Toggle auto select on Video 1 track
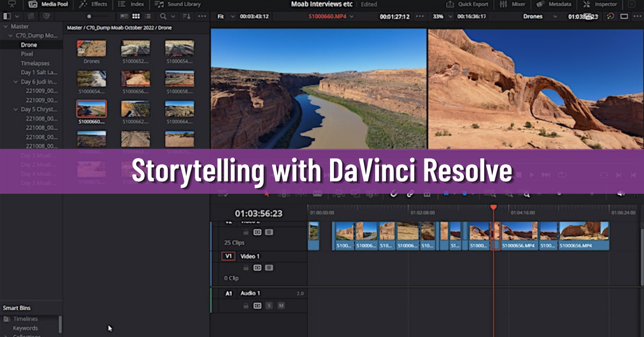644x337 pixels. 258,267
